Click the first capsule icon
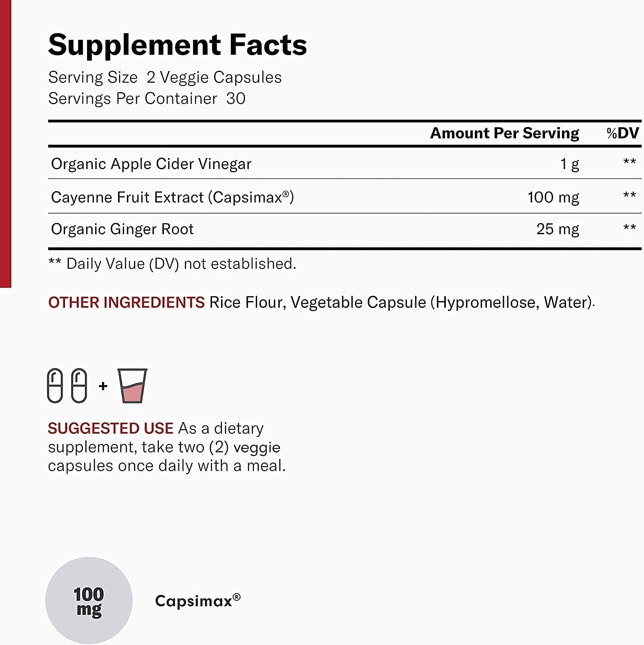This screenshot has height=645, width=644. pyautogui.click(x=55, y=385)
